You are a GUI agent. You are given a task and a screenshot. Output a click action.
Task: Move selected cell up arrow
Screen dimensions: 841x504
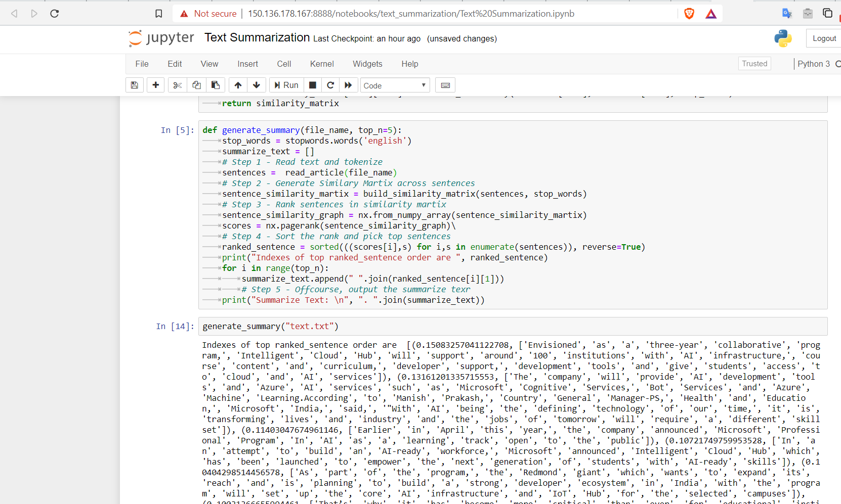tap(238, 85)
